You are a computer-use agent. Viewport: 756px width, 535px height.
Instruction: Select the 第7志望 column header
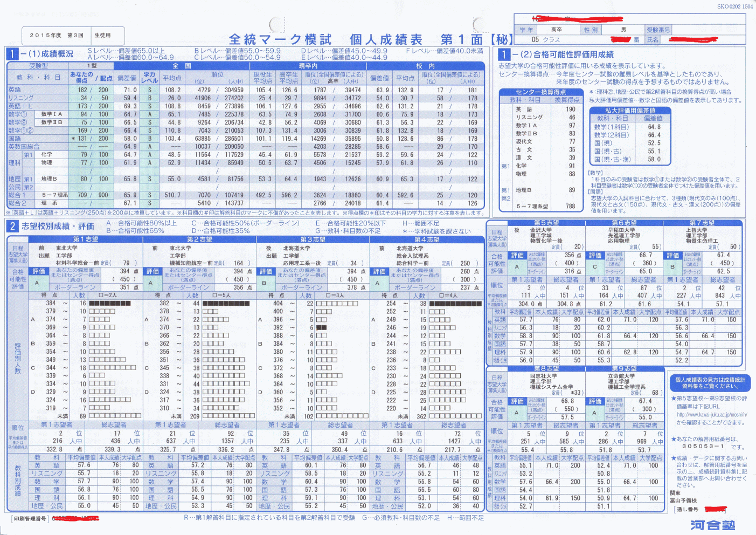pyautogui.click(x=702, y=223)
